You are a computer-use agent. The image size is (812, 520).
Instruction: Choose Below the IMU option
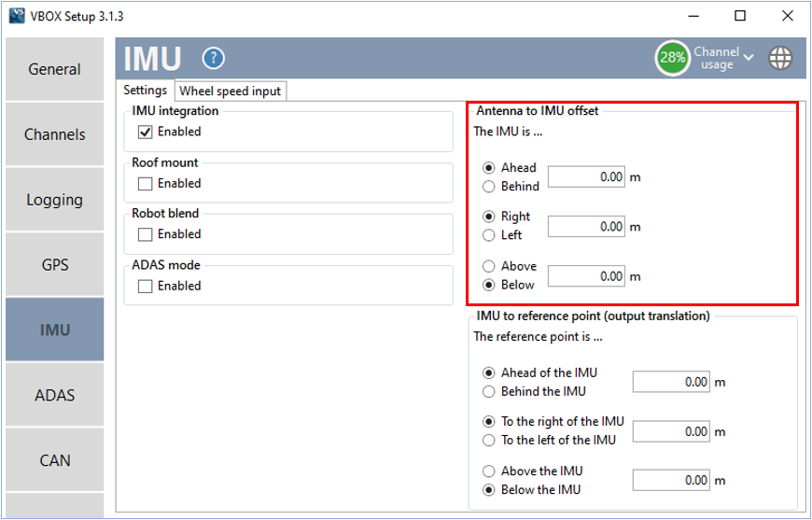[x=488, y=490]
